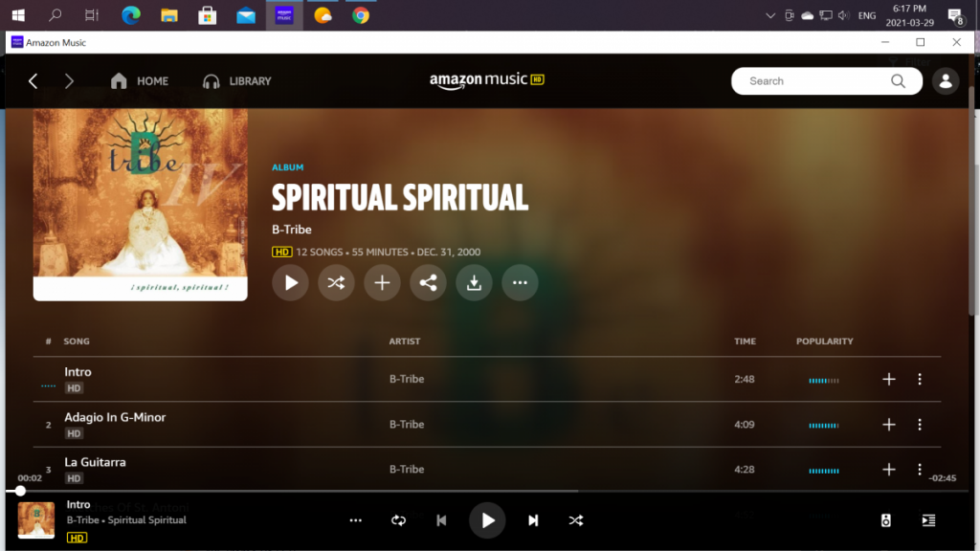Open options for La Guitarra track
Screen dimensions: 980x551
(x=920, y=470)
